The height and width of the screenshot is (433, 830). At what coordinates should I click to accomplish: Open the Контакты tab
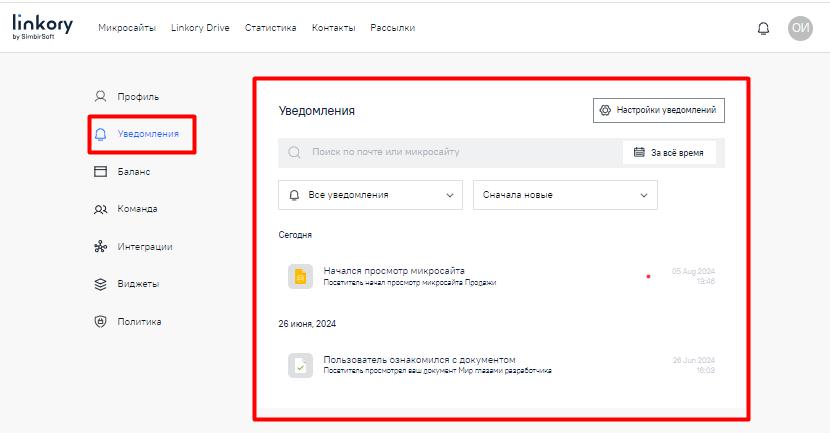pos(333,28)
